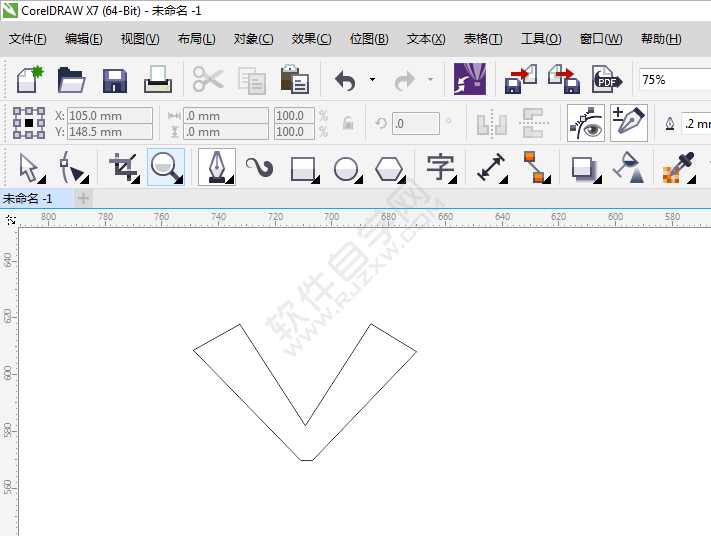The width and height of the screenshot is (711, 536).
Task: Create a new document with New icon
Action: 30,79
